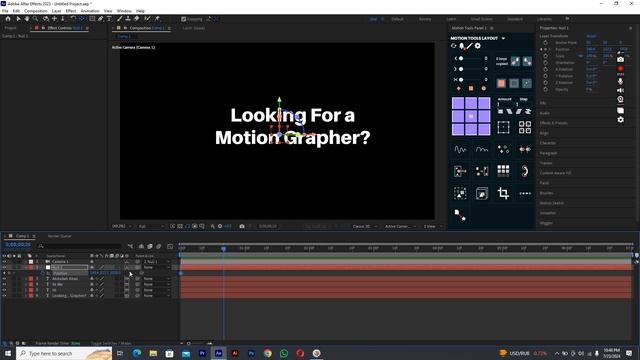Open the Motion Tools Layout dropdown
This screenshot has height=360, width=640.
503,38
